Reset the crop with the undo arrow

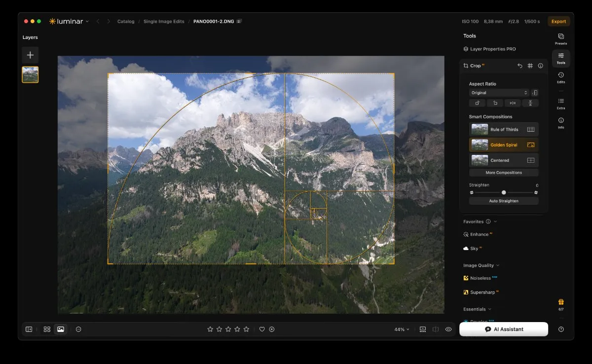pyautogui.click(x=519, y=66)
